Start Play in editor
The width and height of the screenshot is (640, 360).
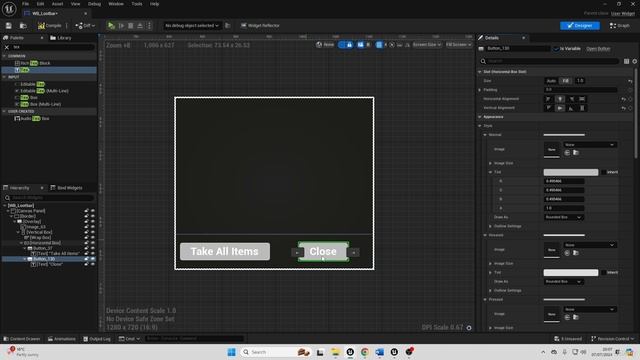coord(111,26)
